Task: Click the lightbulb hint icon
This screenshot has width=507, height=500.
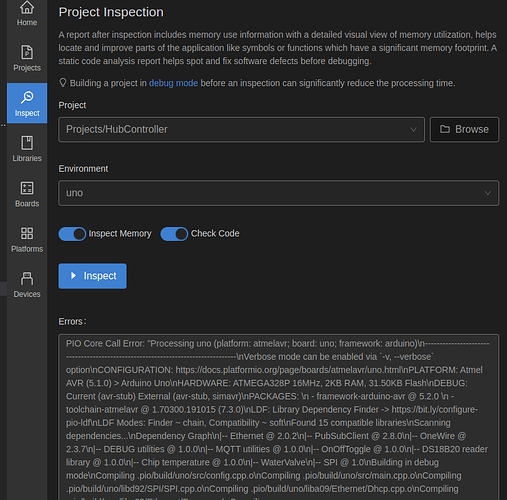Action: click(x=63, y=83)
